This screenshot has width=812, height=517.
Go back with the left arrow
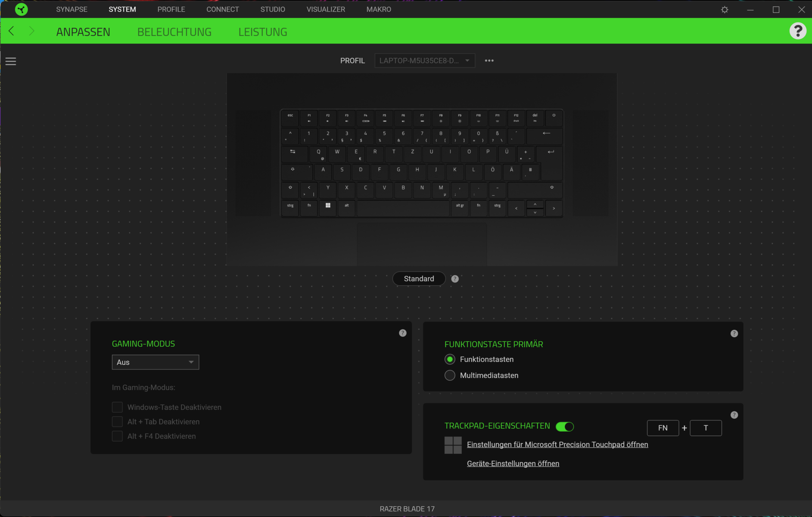(12, 31)
